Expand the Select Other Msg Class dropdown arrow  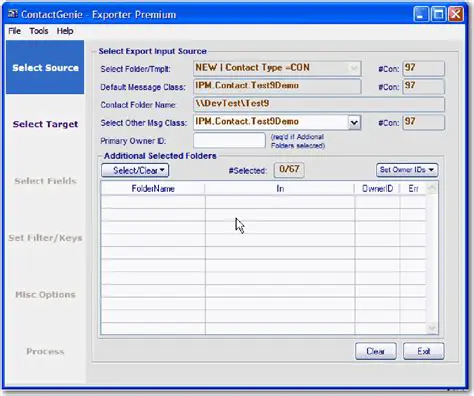tap(354, 123)
